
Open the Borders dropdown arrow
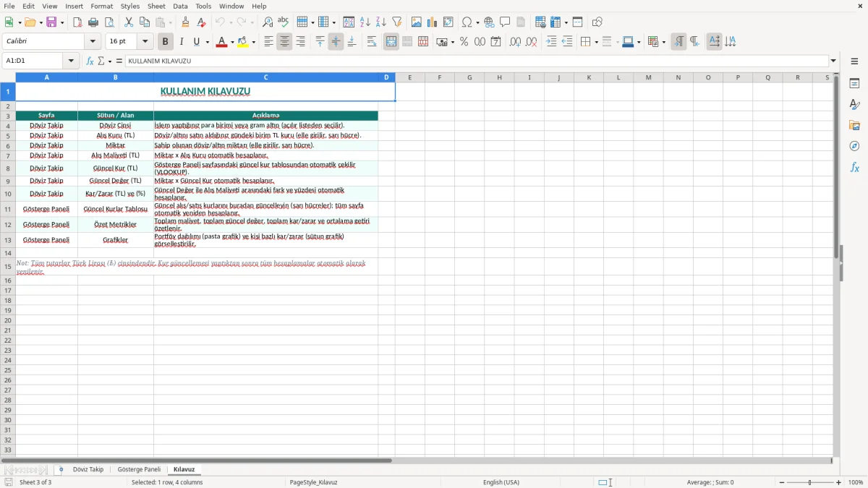[595, 42]
